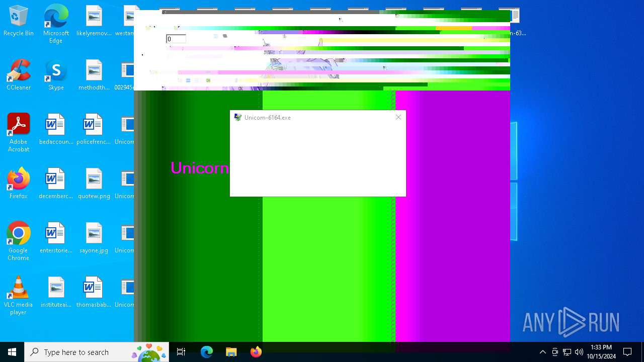This screenshot has width=644, height=362.
Task: Launch Microsoft Edge from desktop shortcut
Action: click(56, 24)
